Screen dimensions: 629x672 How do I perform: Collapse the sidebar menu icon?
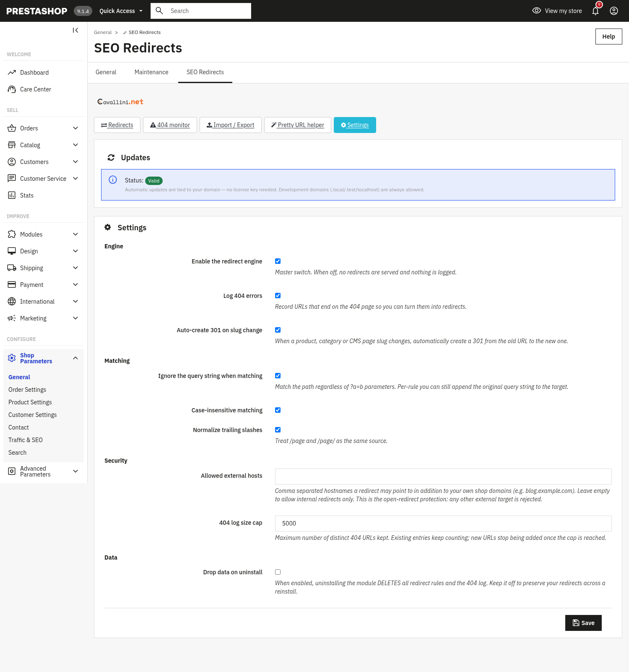(75, 30)
